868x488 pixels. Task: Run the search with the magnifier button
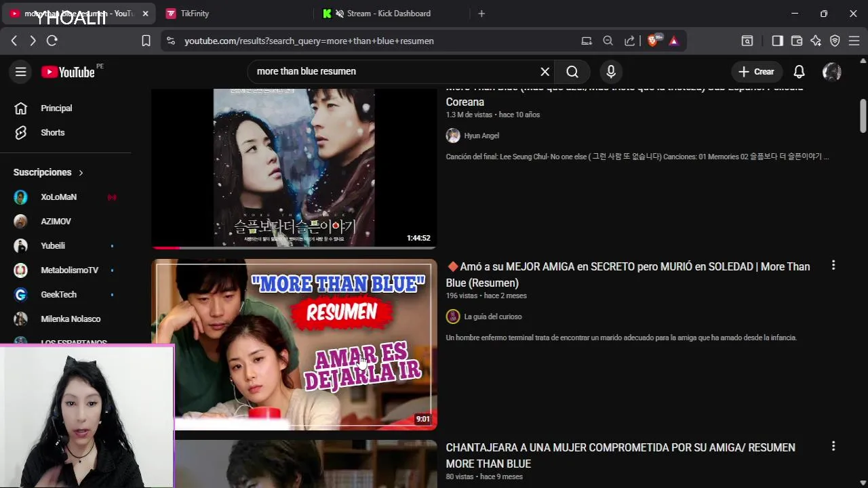pos(572,72)
